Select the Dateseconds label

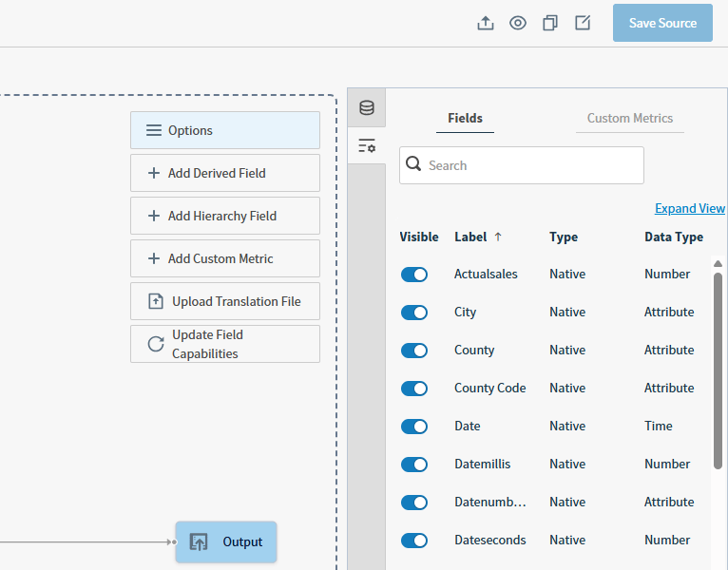pos(489,541)
